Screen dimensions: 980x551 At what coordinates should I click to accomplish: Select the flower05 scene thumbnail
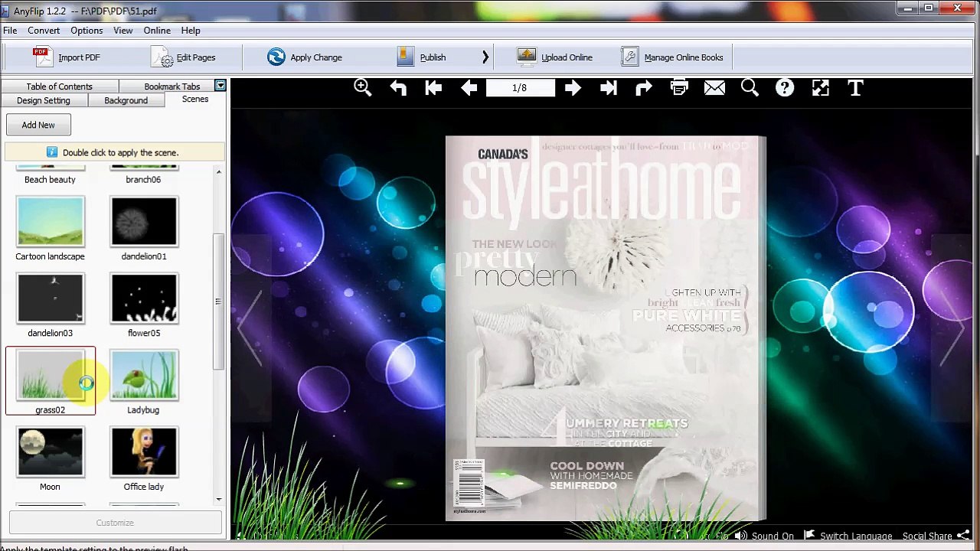[x=144, y=298]
